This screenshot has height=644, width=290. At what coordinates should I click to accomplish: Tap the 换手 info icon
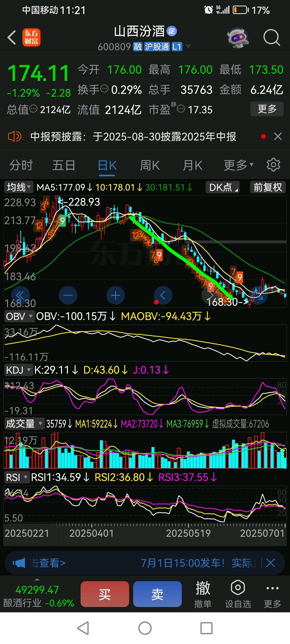click(104, 88)
